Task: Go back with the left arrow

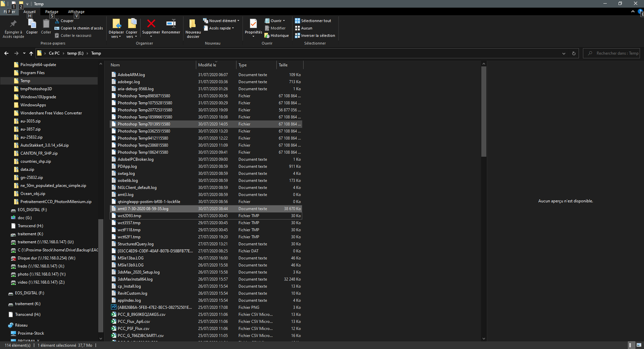Action: tap(7, 53)
